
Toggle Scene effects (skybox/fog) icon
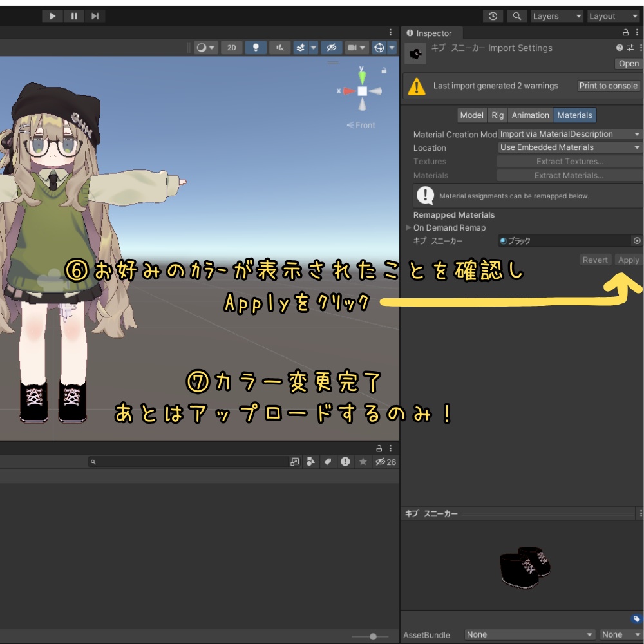[x=301, y=48]
